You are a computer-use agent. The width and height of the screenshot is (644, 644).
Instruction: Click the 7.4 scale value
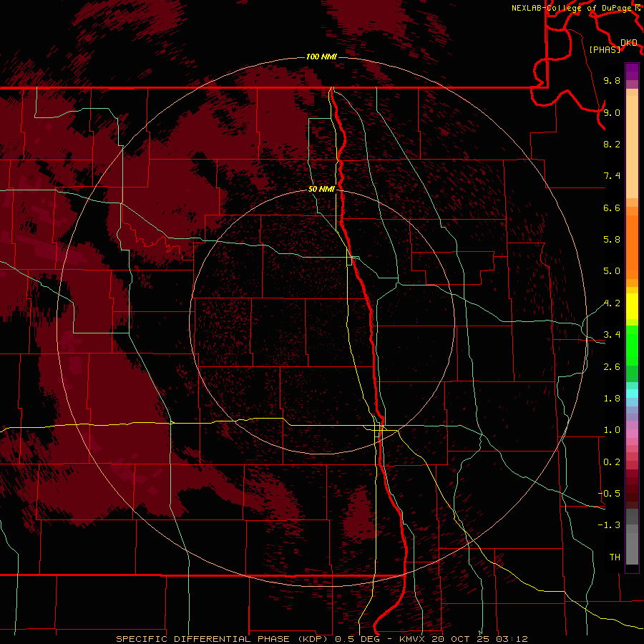point(612,176)
